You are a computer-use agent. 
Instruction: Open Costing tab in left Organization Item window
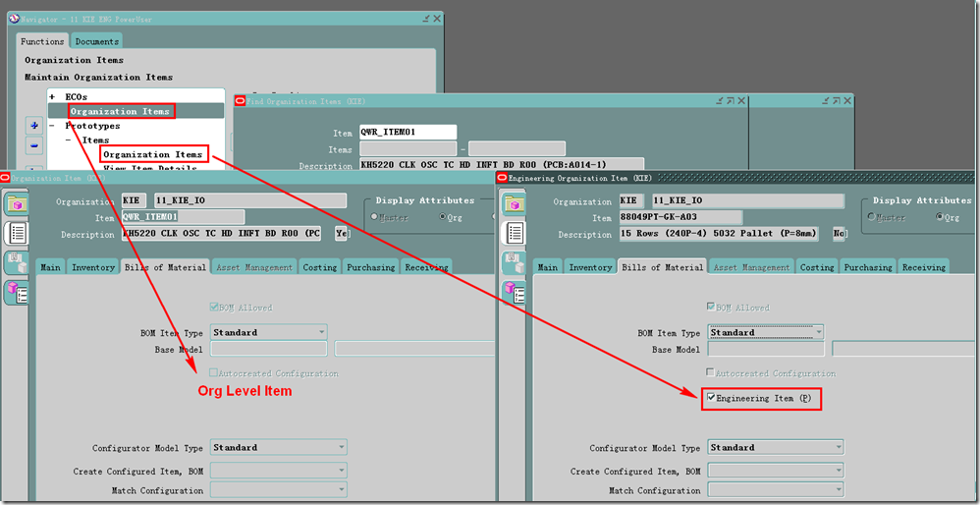(320, 267)
